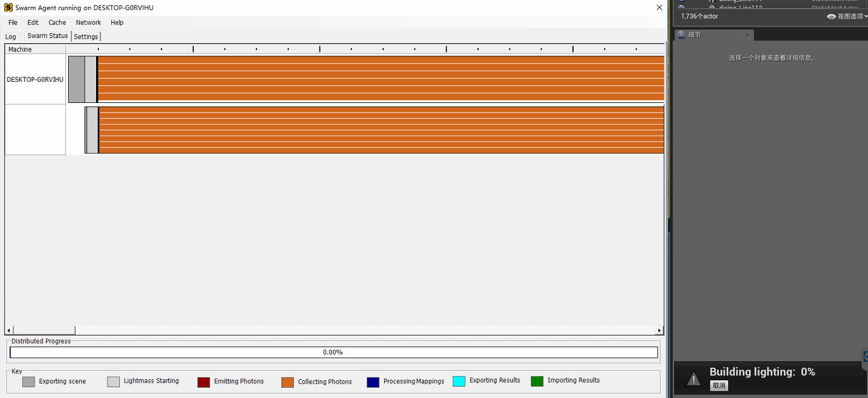The image size is (868, 398).
Task: Click the Emitting Photons dark red swatch
Action: point(203,382)
